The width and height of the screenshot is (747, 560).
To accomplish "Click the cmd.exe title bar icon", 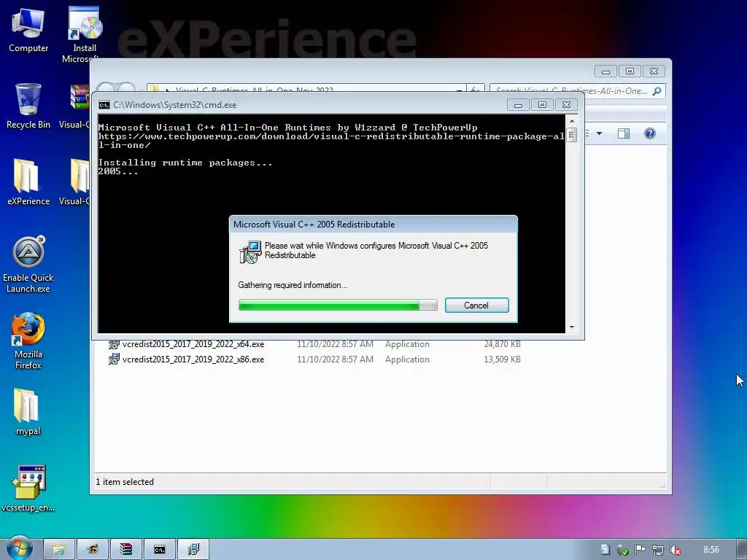I will pyautogui.click(x=104, y=105).
